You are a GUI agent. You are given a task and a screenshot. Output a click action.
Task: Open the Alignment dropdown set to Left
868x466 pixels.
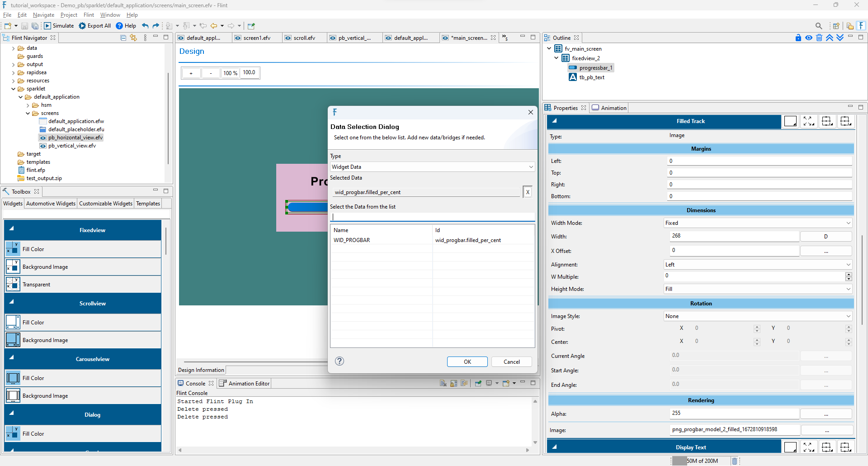point(758,265)
